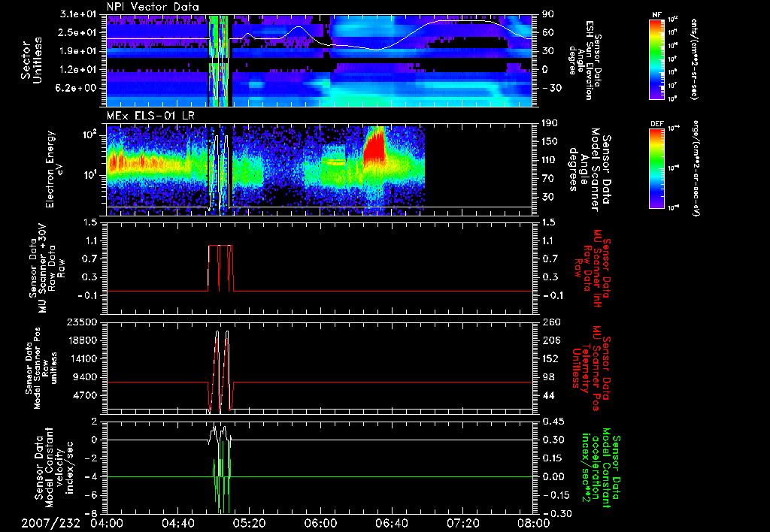Click the NF color scale bar
This screenshot has height=532, width=770.
pos(656,59)
